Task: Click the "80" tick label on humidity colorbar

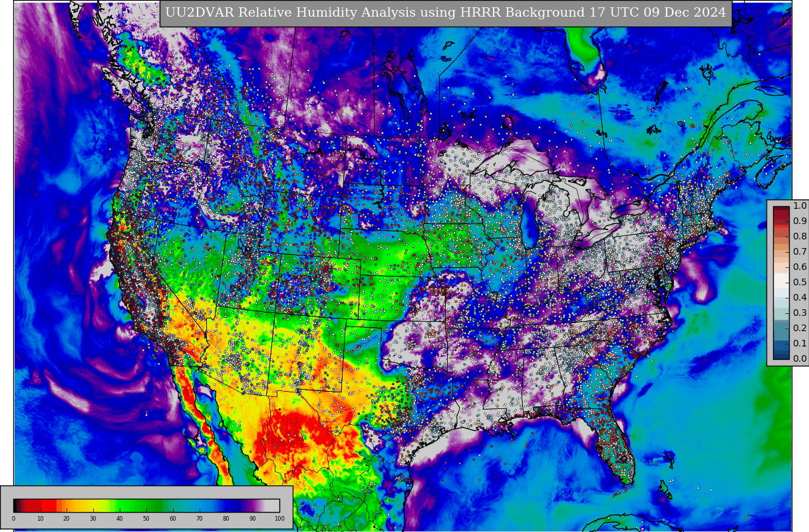Action: pyautogui.click(x=226, y=519)
